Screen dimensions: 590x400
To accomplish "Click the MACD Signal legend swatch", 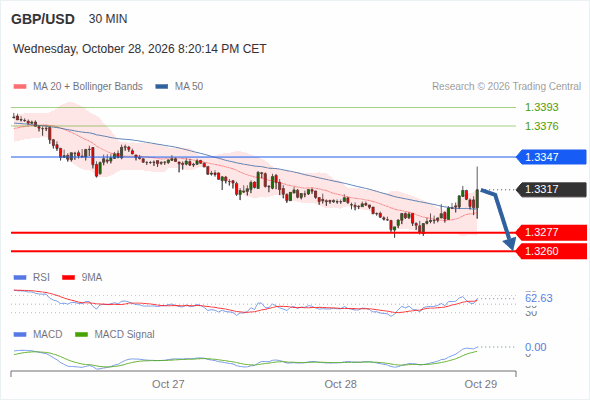I will 81,335.
